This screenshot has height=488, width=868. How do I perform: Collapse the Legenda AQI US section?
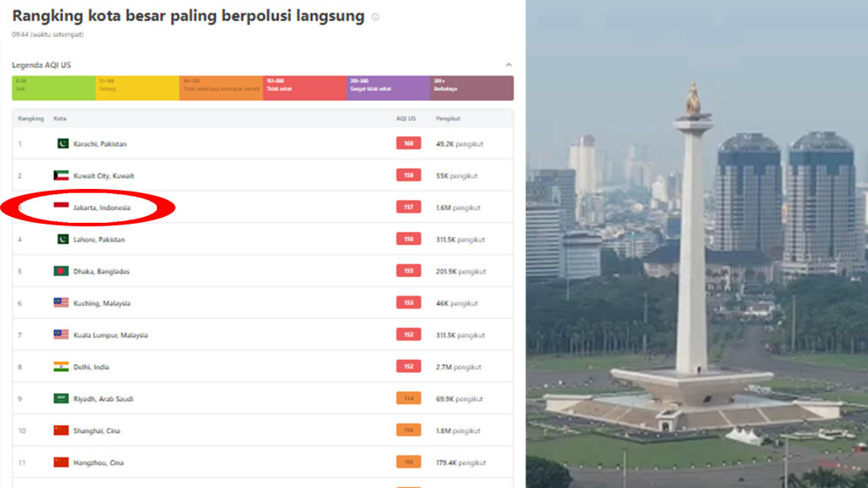[x=509, y=65]
